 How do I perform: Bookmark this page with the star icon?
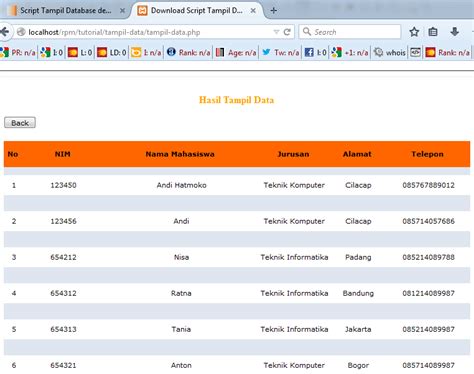click(414, 32)
